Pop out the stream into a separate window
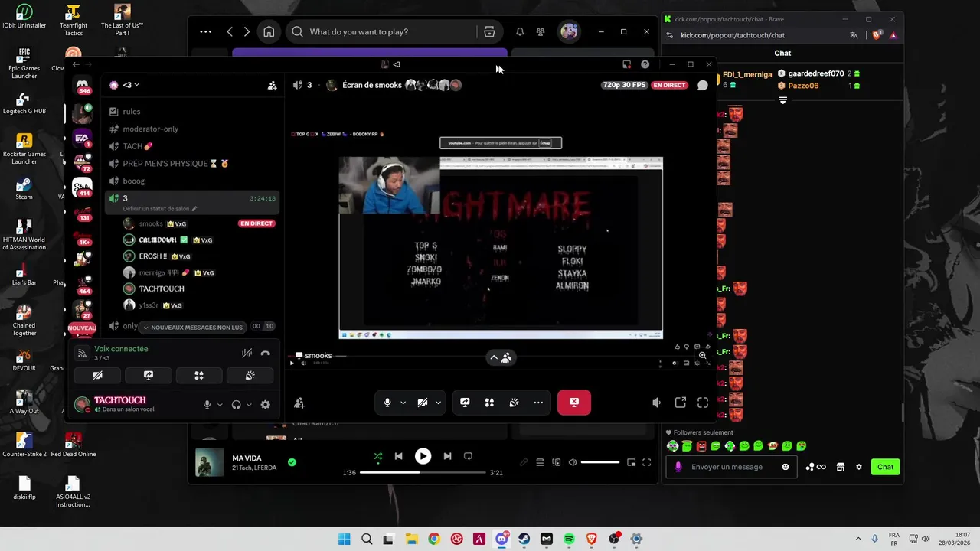The height and width of the screenshot is (551, 980). pos(680,403)
